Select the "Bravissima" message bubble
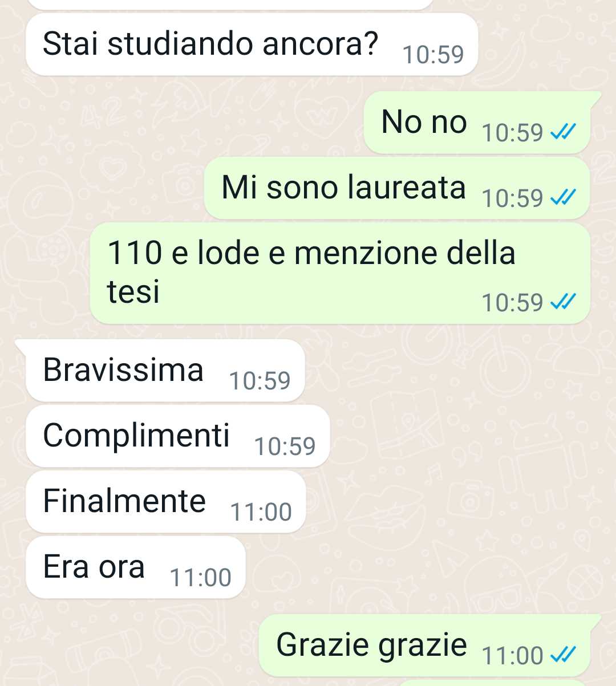Screen dimensions: 616x686 pos(165,371)
